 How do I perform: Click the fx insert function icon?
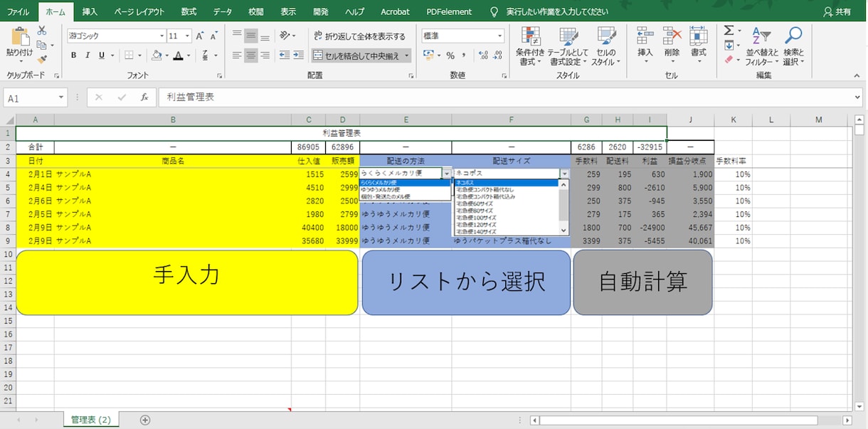point(144,97)
